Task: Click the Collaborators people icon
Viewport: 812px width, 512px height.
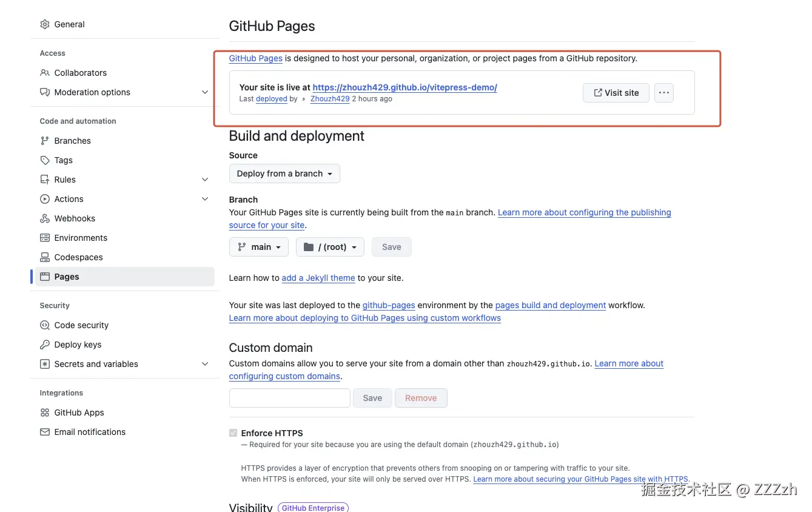Action: click(x=45, y=73)
